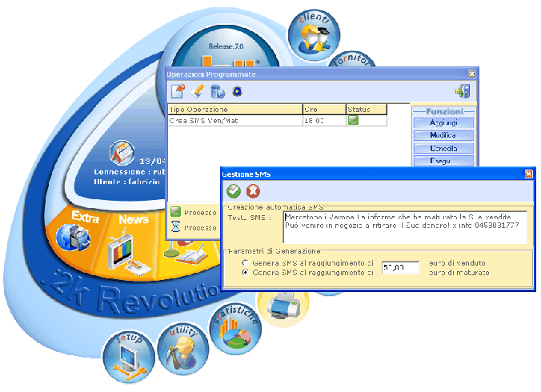Click inside the Testo SMS text box

click(x=405, y=227)
